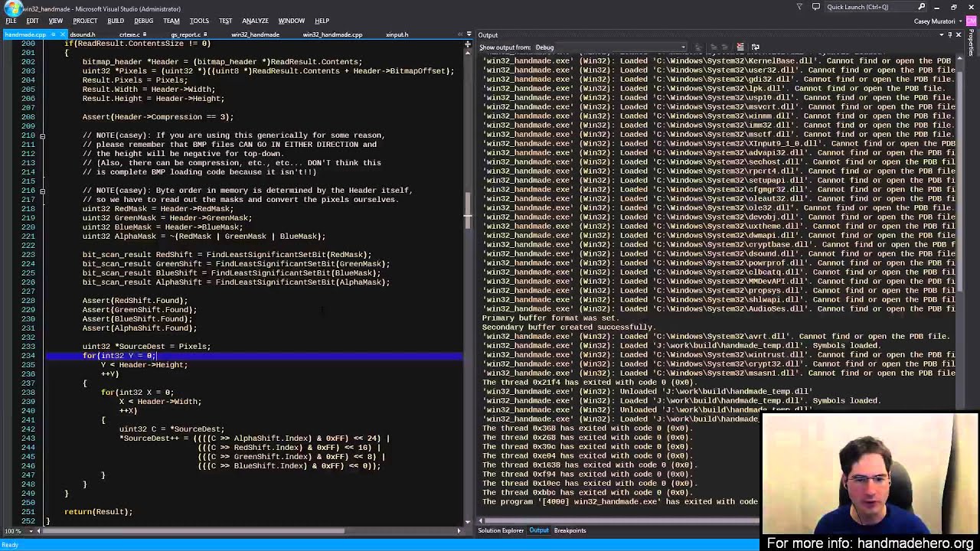Click 'Secondary buffer created successfully.' output line
The height and width of the screenshot is (551, 980).
tap(568, 327)
